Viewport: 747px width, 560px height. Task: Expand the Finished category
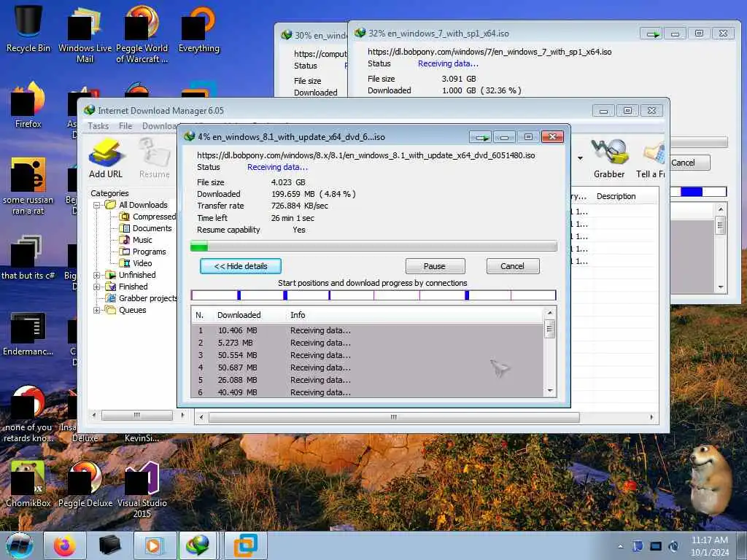(x=96, y=287)
